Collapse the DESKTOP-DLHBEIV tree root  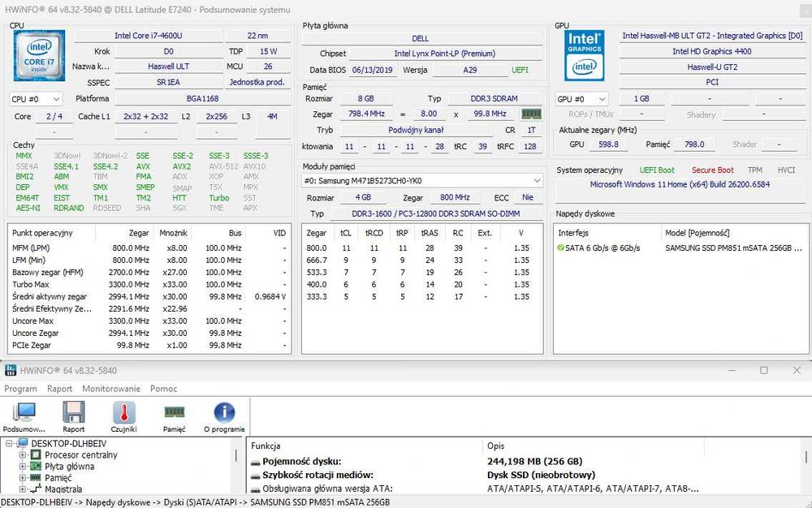pos(9,443)
